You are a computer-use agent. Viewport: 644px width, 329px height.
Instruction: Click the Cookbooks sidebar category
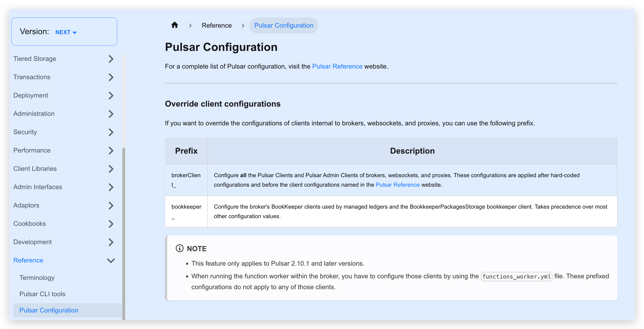(29, 224)
